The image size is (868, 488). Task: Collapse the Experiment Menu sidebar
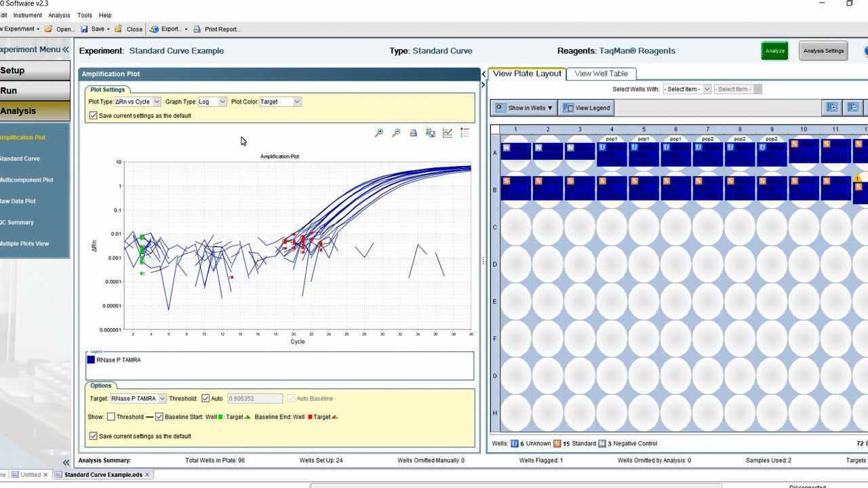point(65,49)
